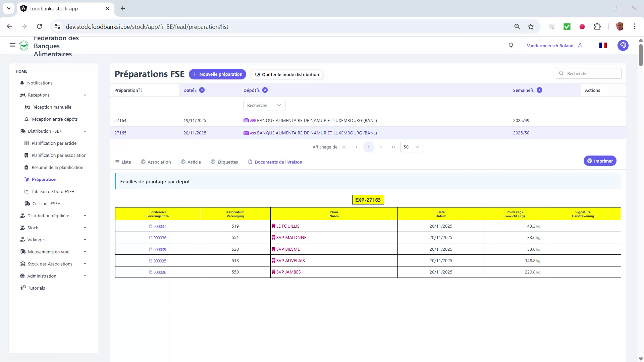
Task: Open the Liste tab
Action: (123, 162)
